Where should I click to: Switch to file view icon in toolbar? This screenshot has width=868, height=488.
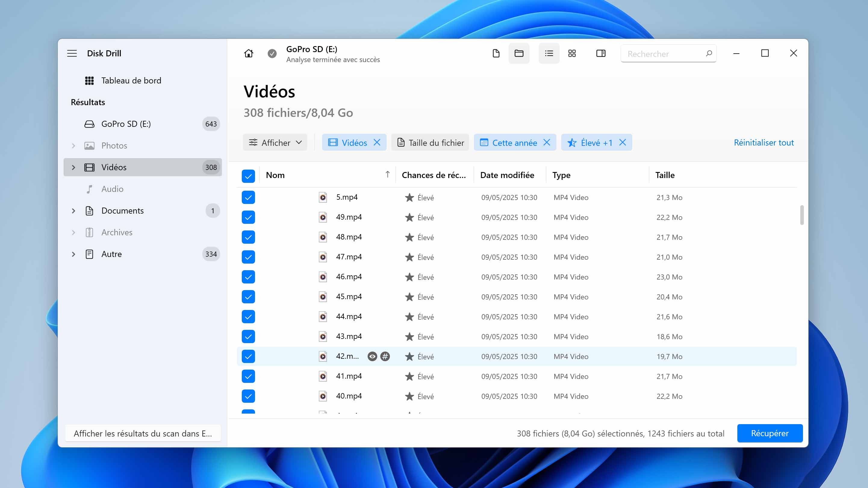pyautogui.click(x=496, y=53)
